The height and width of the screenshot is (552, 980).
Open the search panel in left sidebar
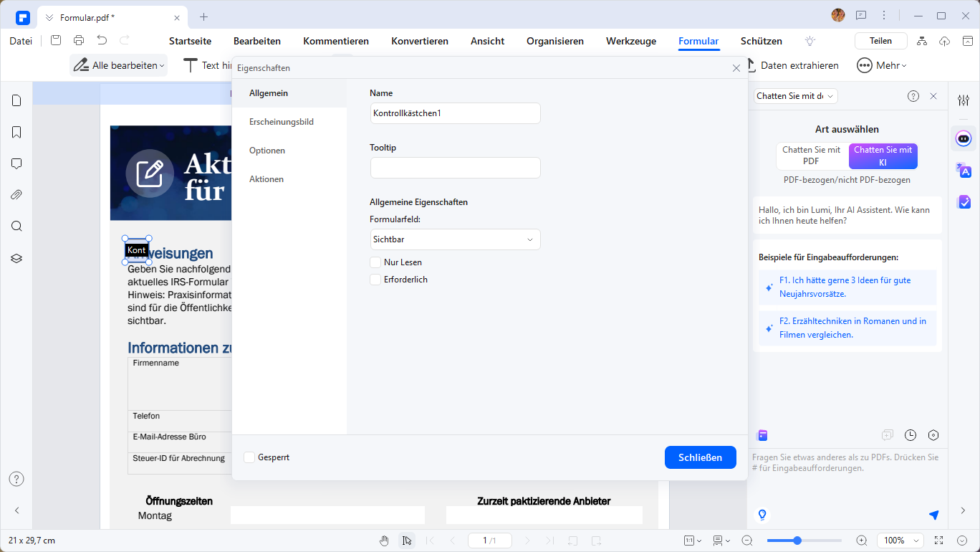point(16,227)
